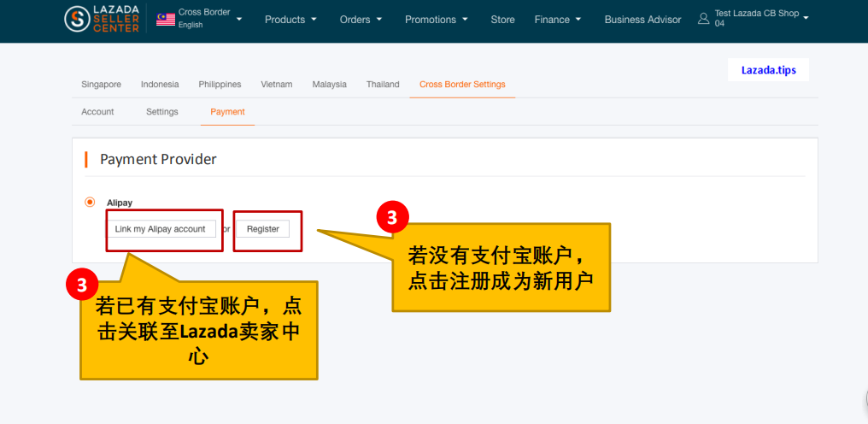The width and height of the screenshot is (868, 424).
Task: Expand the Orders menu
Action: click(361, 20)
